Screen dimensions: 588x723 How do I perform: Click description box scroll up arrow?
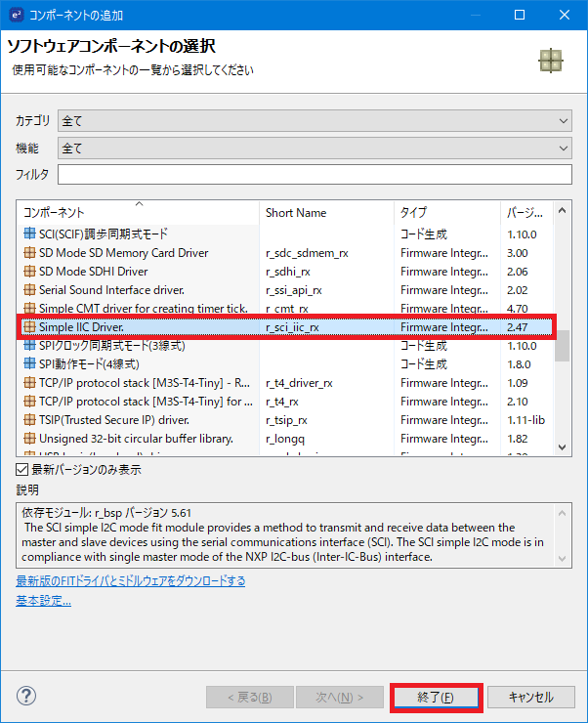pos(562,513)
